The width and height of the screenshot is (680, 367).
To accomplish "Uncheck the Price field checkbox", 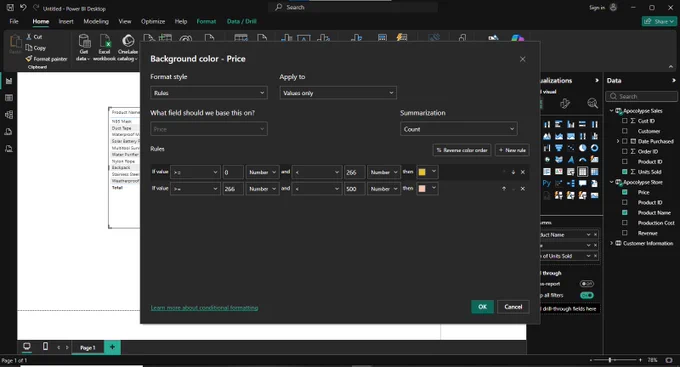I will (x=625, y=192).
